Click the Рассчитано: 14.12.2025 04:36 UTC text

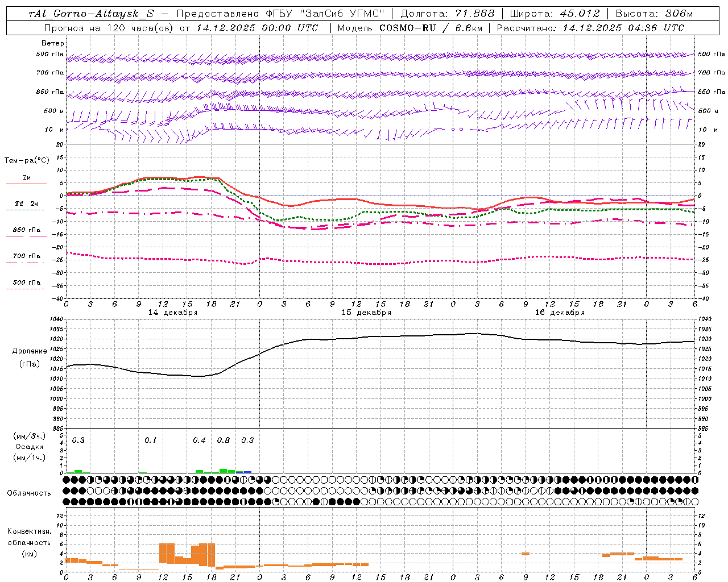pyautogui.click(x=590, y=28)
